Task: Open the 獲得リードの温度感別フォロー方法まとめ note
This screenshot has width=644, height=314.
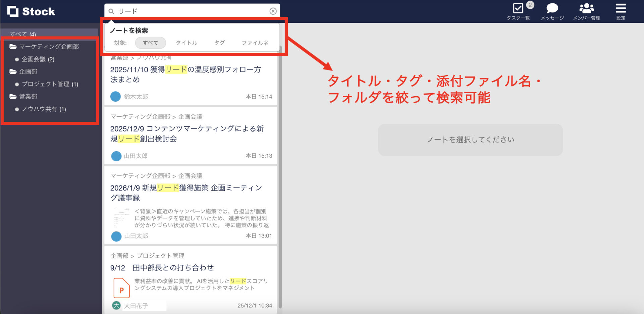Action: point(186,74)
